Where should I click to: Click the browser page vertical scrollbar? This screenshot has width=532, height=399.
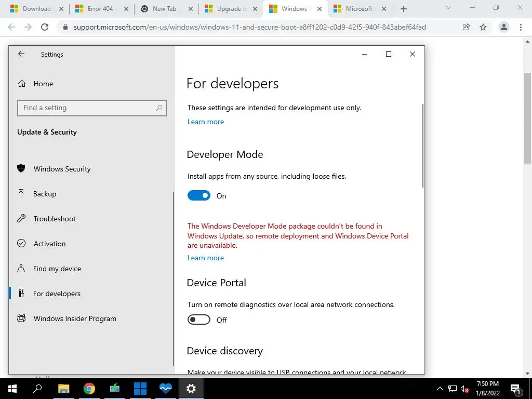(x=527, y=119)
